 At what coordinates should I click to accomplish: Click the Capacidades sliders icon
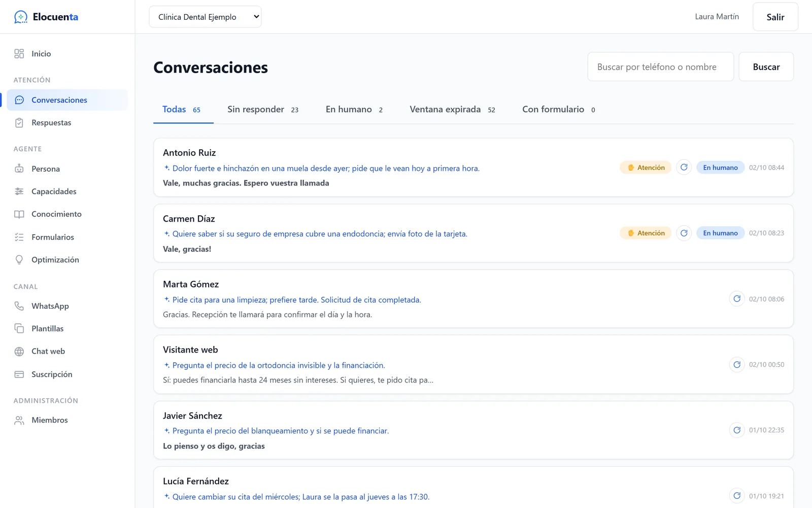pos(19,192)
